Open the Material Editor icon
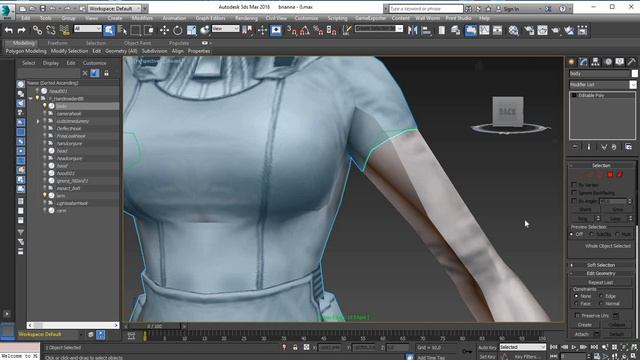This screenshot has width=640, height=360. [x=513, y=30]
